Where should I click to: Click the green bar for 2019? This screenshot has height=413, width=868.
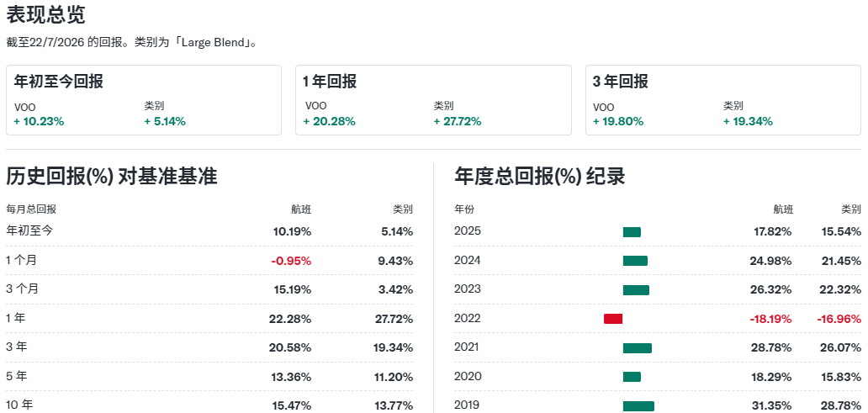pyautogui.click(x=638, y=406)
